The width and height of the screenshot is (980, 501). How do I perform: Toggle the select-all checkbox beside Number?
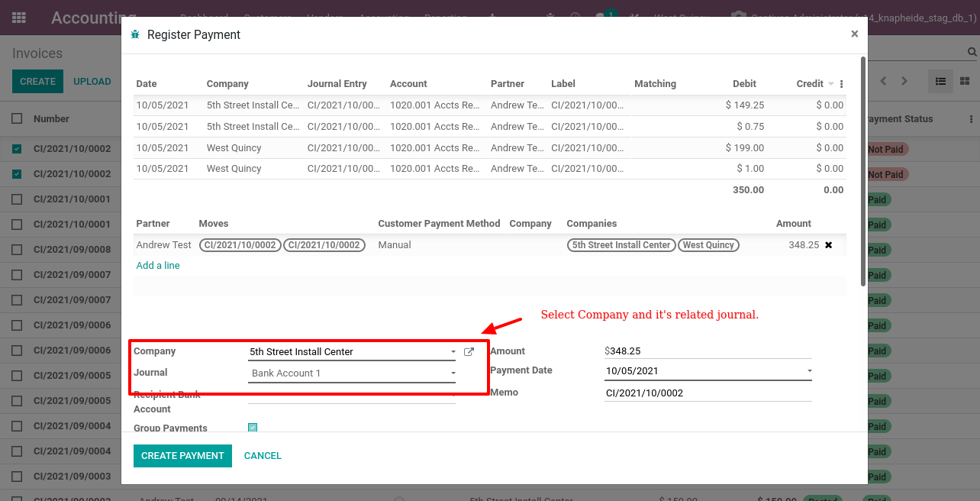tap(17, 118)
